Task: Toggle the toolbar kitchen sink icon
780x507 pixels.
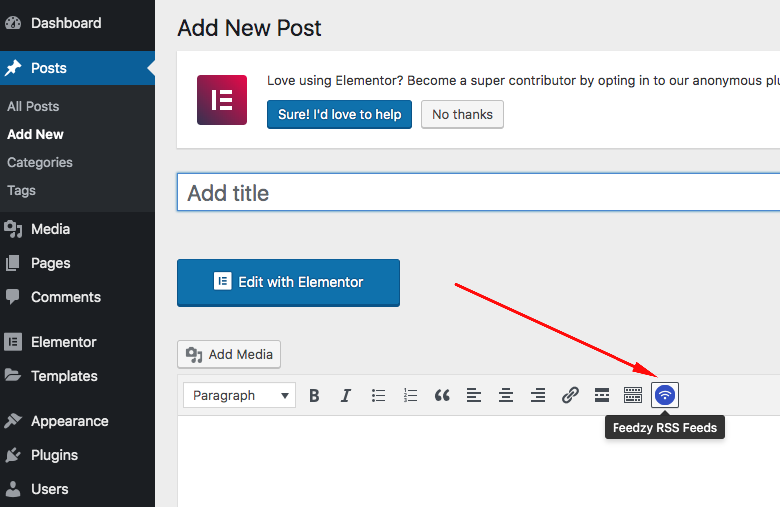Action: (x=633, y=396)
